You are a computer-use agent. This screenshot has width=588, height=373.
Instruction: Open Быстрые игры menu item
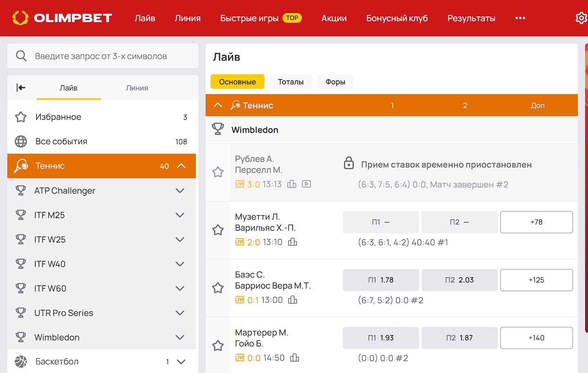click(x=261, y=18)
